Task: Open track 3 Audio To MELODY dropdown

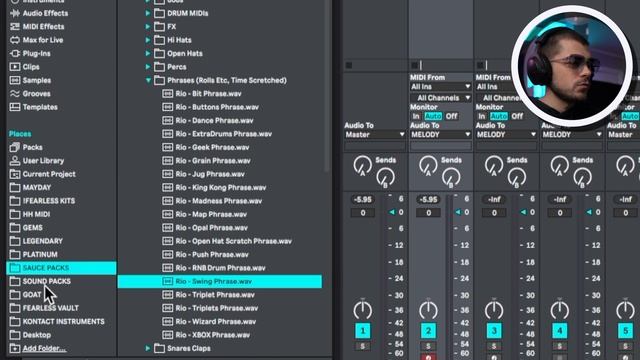Action: [506, 134]
